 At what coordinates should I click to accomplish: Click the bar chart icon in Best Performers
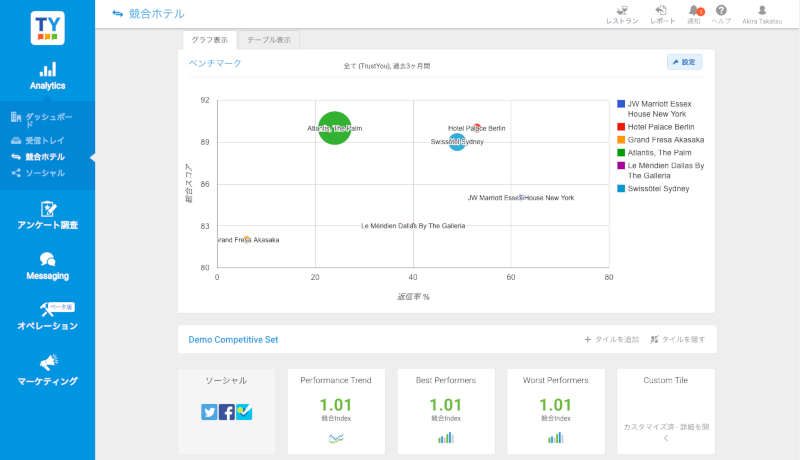(x=446, y=438)
